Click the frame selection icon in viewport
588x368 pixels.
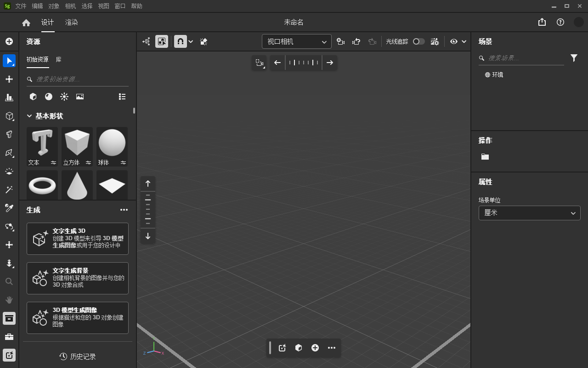coord(260,63)
